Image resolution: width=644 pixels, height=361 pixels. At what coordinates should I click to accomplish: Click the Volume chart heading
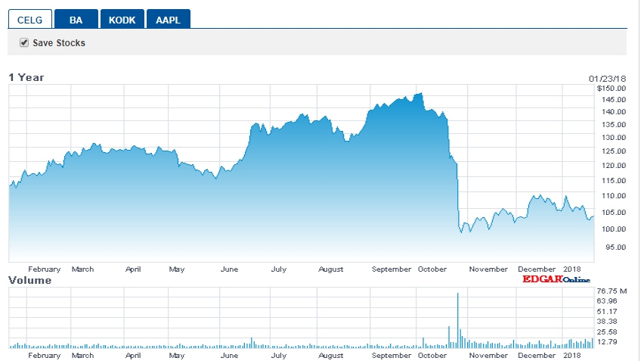pyautogui.click(x=30, y=281)
